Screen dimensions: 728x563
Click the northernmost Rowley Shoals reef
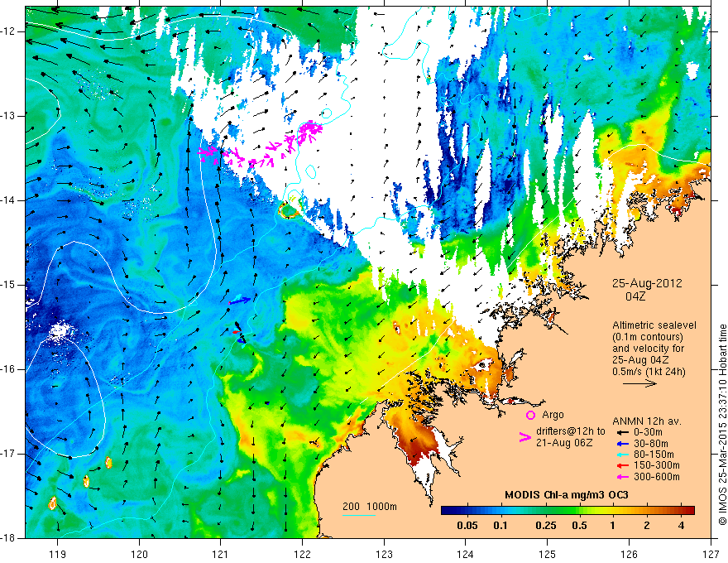click(x=108, y=462)
